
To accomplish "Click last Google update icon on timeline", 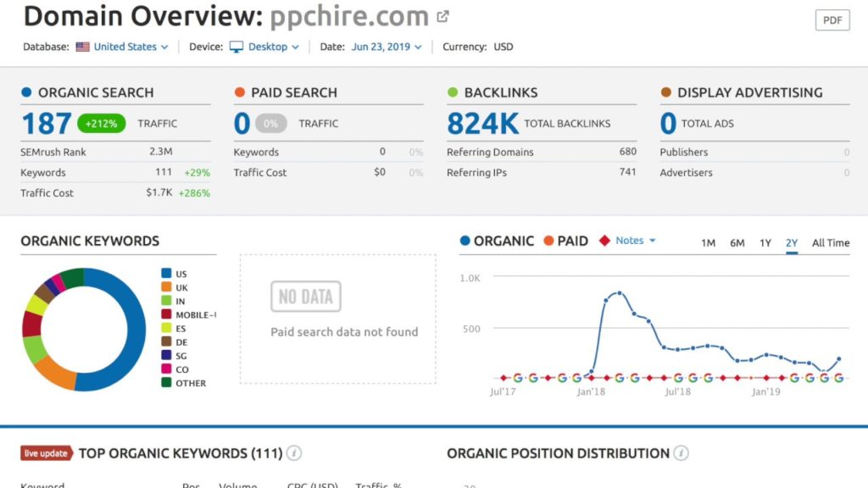I will tap(838, 378).
